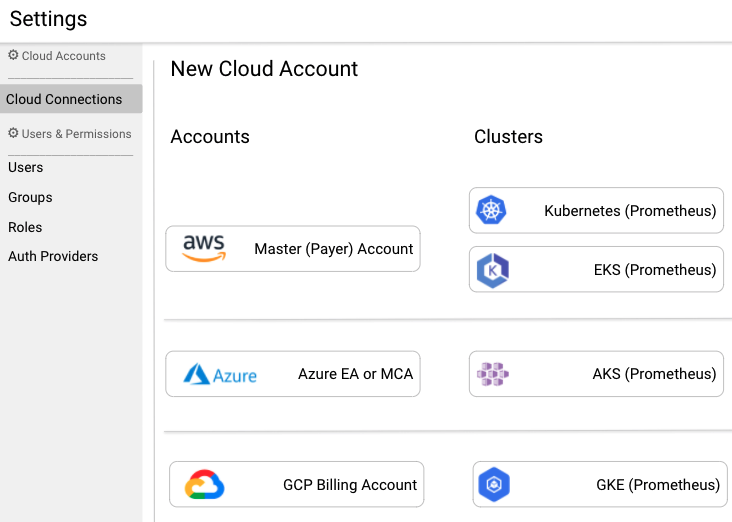Select Auth Providers in sidebar

coord(53,256)
